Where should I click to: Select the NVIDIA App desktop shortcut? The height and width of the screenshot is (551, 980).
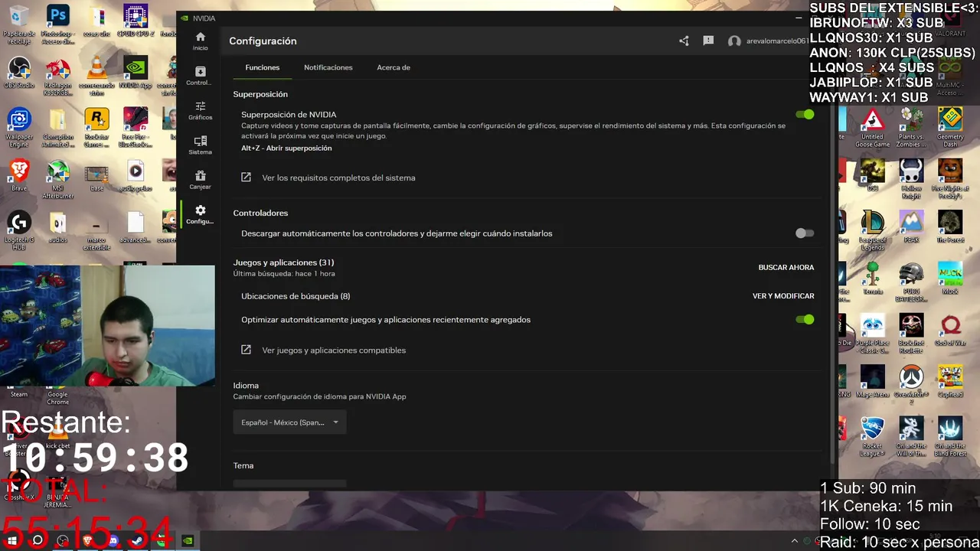point(136,73)
